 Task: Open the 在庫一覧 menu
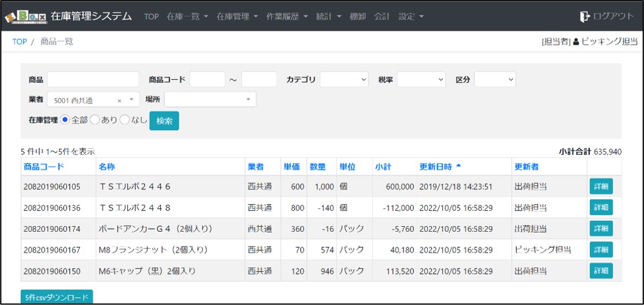click(187, 17)
